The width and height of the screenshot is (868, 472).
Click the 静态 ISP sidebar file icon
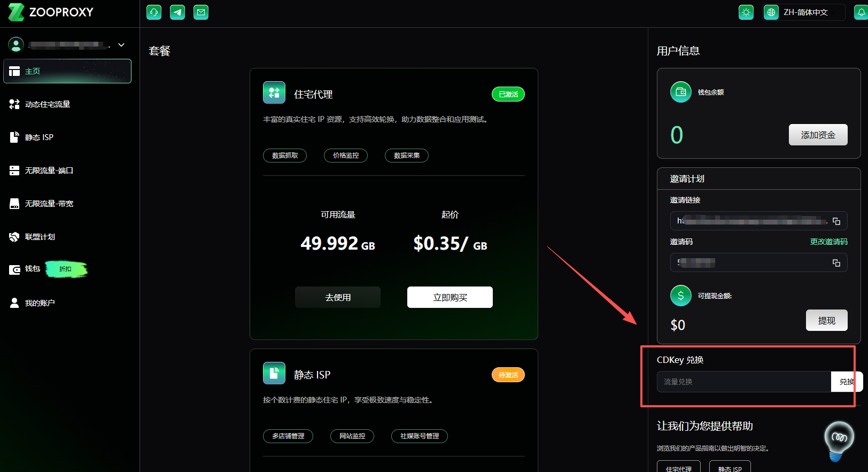coord(14,137)
